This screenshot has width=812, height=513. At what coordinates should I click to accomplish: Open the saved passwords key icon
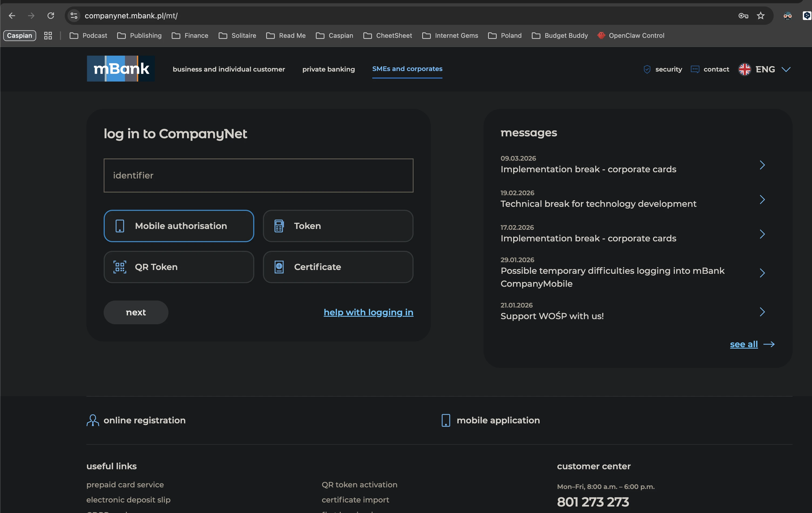pos(743,15)
